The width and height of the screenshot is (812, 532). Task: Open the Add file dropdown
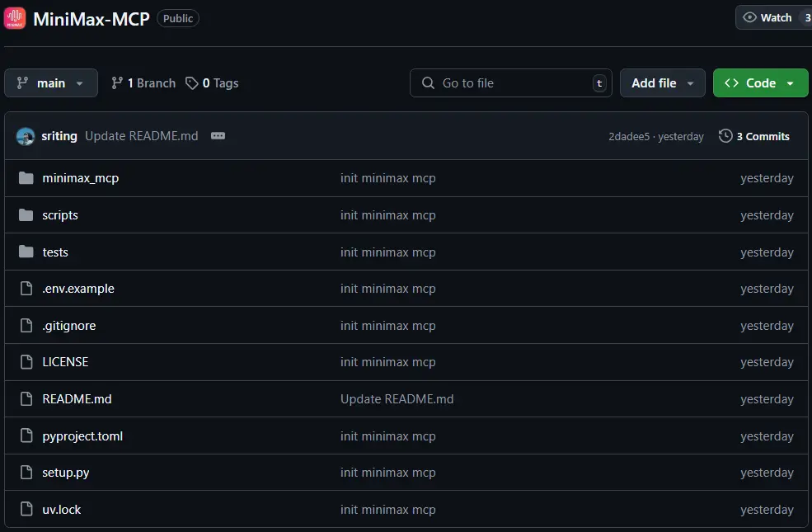(663, 83)
